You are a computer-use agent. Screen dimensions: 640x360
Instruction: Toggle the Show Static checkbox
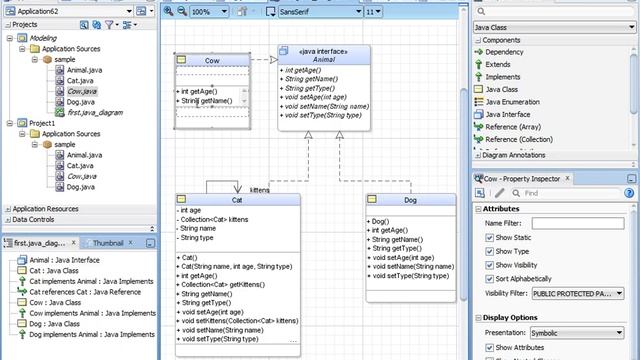[489, 238]
